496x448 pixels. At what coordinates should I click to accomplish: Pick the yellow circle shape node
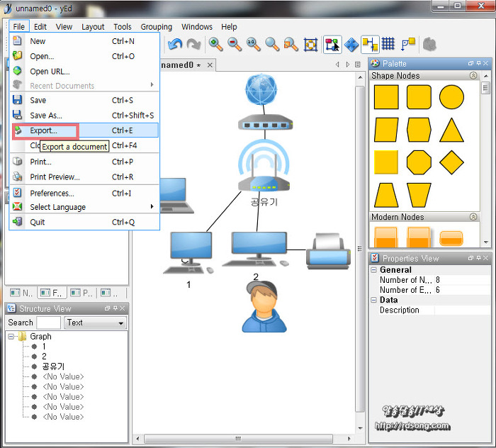click(x=451, y=97)
